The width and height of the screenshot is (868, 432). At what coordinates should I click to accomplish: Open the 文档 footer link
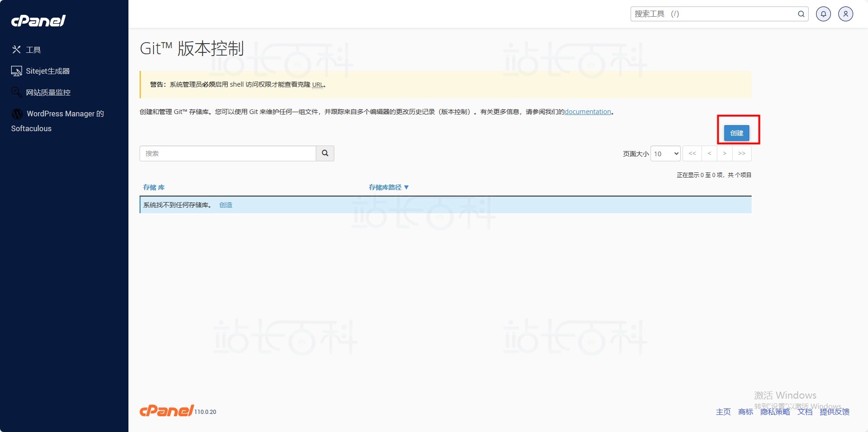coord(805,412)
